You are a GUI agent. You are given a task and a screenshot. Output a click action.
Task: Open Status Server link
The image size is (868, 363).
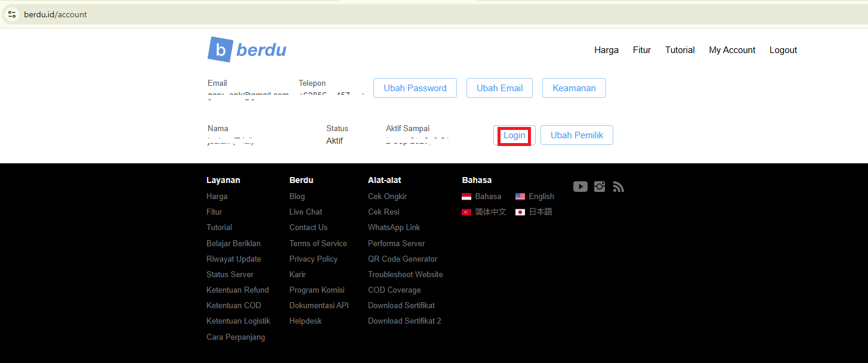[230, 274]
